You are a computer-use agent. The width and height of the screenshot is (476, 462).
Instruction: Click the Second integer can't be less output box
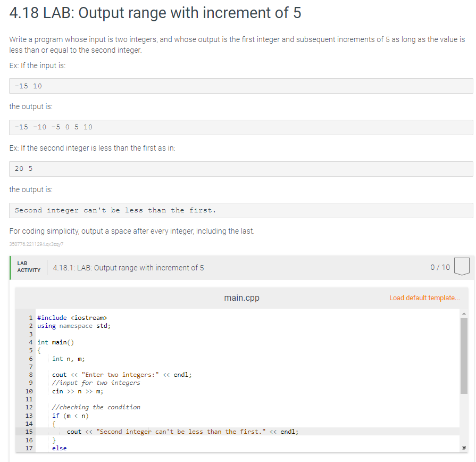click(x=241, y=210)
